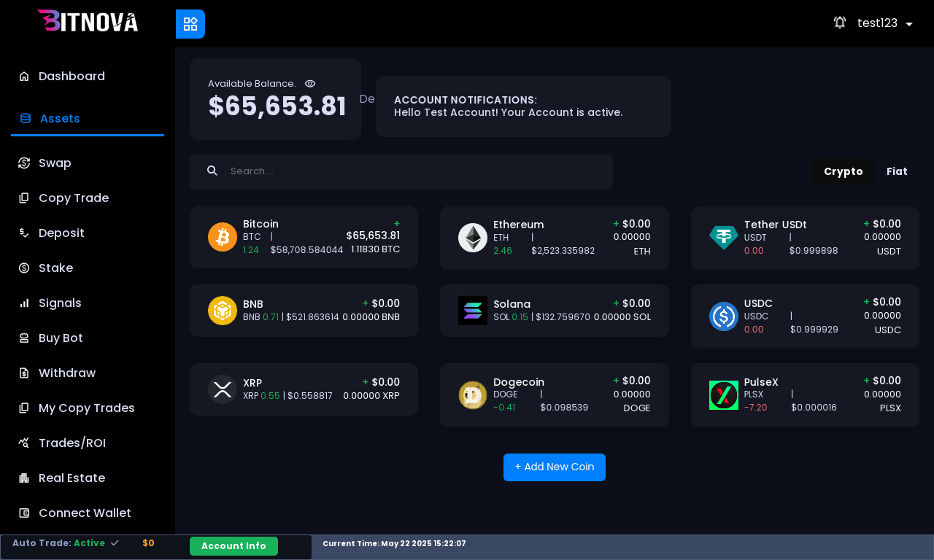The width and height of the screenshot is (934, 560).
Task: Click the XRP coin logo
Action: pyautogui.click(x=223, y=389)
